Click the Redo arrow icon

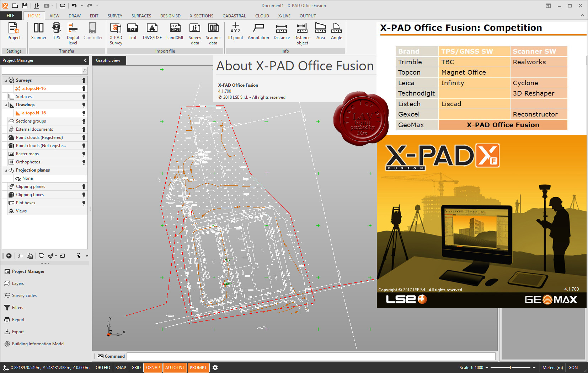tap(90, 6)
